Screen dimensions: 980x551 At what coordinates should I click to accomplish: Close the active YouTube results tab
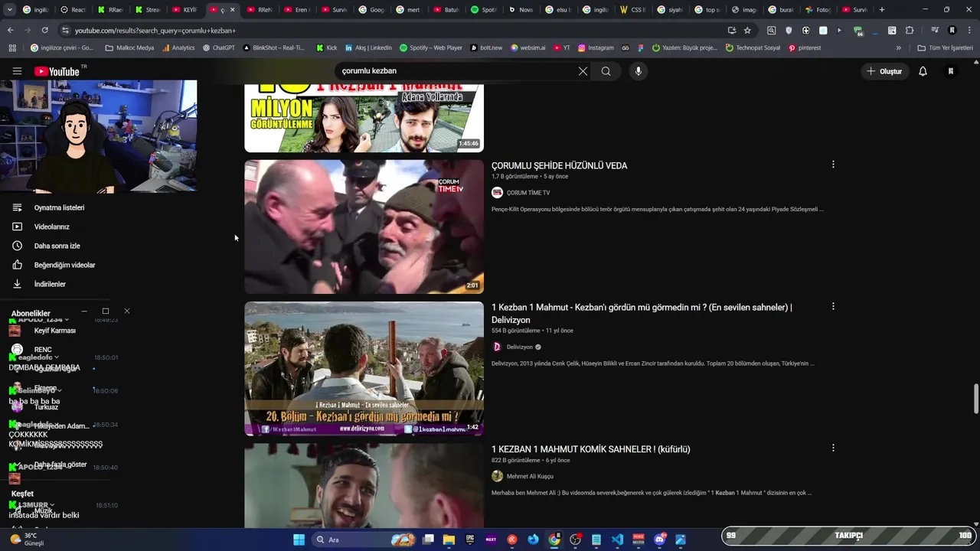tap(232, 10)
